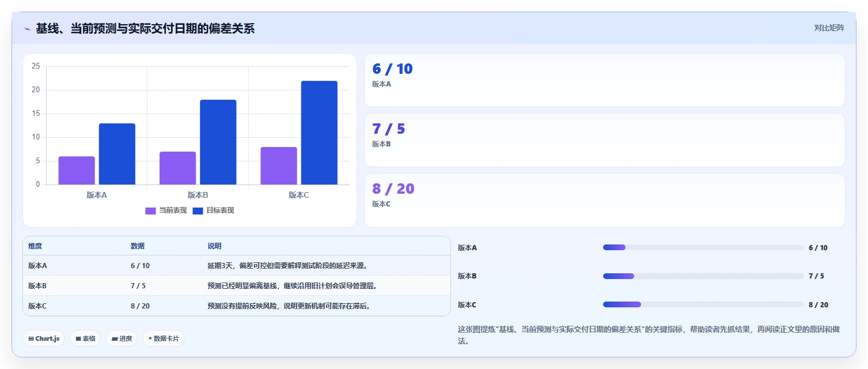This screenshot has width=868, height=369.
Task: Click the blue 目标表现 bar for 版本C
Action: click(x=319, y=133)
